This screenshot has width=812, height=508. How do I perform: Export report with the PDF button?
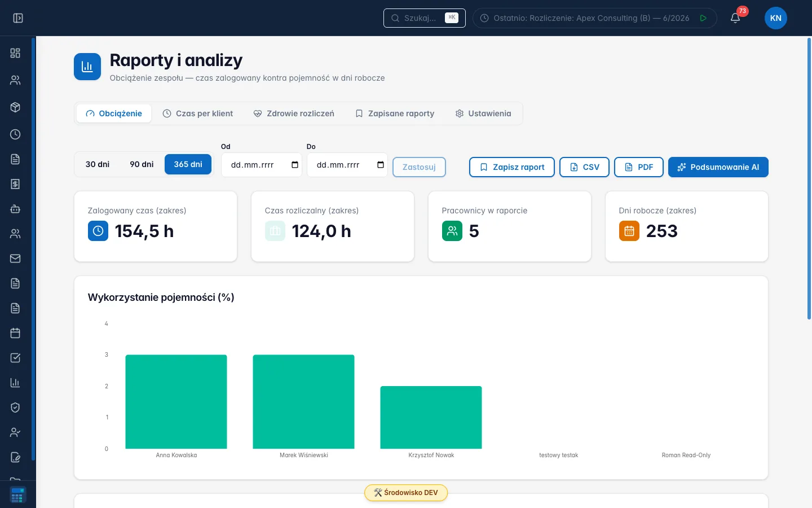click(x=639, y=167)
